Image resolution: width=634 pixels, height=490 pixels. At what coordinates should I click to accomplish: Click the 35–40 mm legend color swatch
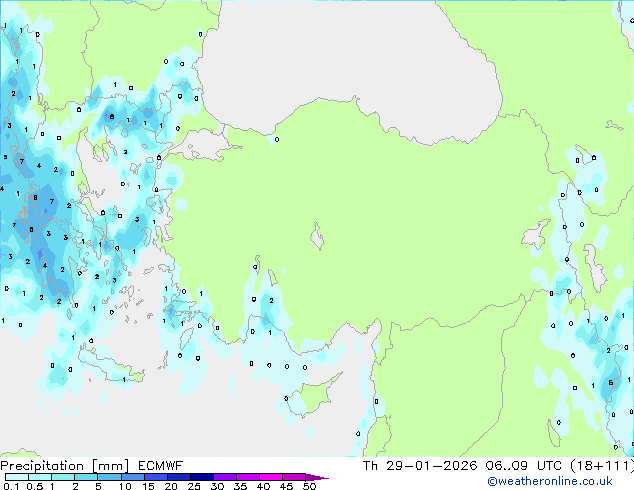tap(248, 477)
